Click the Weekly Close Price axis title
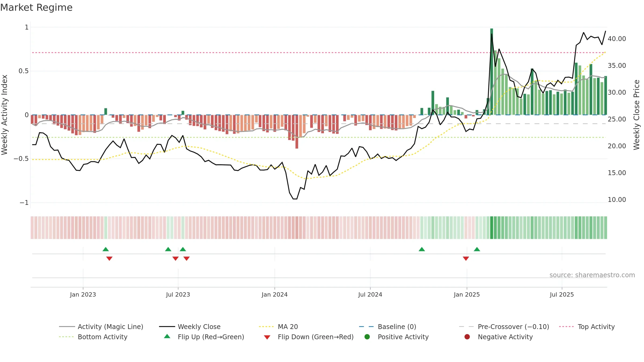The width and height of the screenshot is (644, 362). pos(636,115)
